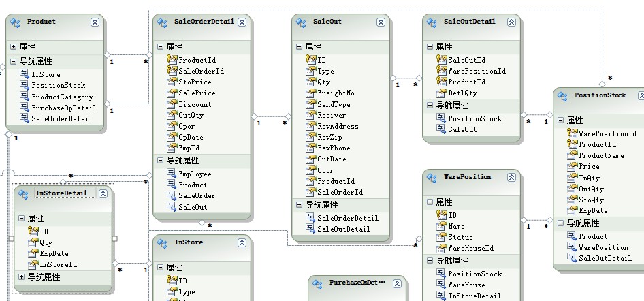644x301 pixels.
Task: Click the InStore entity header icon
Action: 162,244
